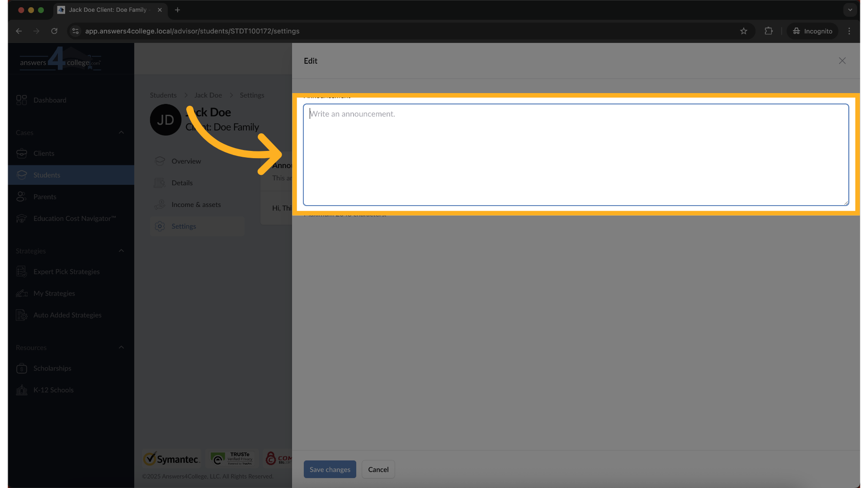Bookmark this page with the star icon
Viewport: 868px width, 488px height.
[744, 31]
